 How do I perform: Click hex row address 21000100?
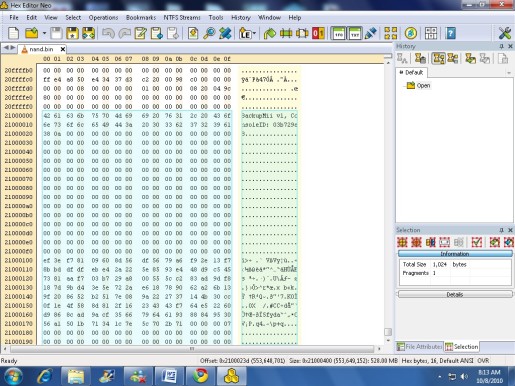pos(19,260)
